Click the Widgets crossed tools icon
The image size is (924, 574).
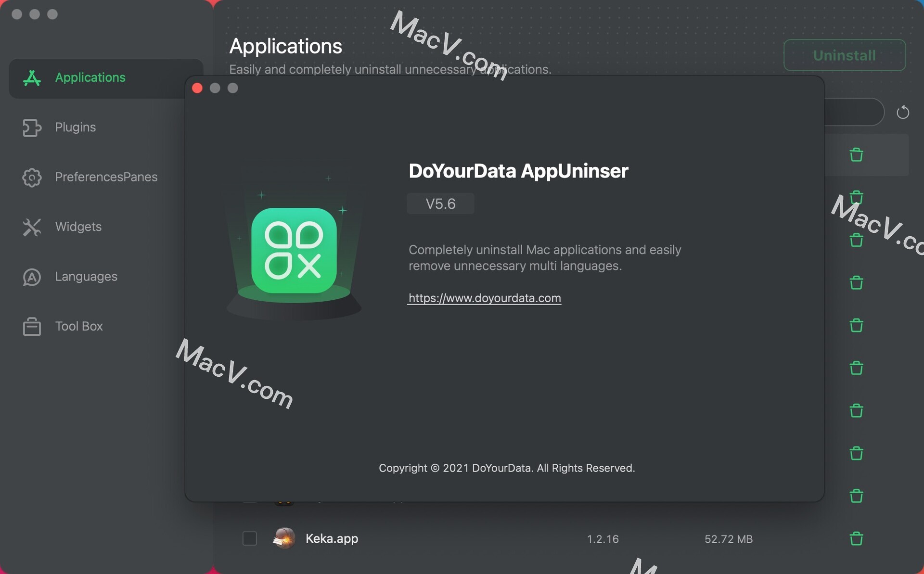(x=32, y=227)
